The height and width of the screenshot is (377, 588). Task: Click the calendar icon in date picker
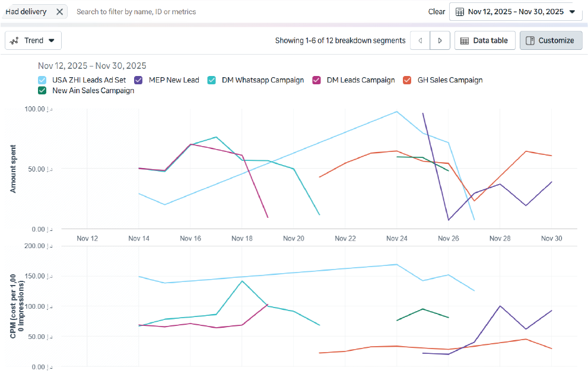pyautogui.click(x=460, y=12)
